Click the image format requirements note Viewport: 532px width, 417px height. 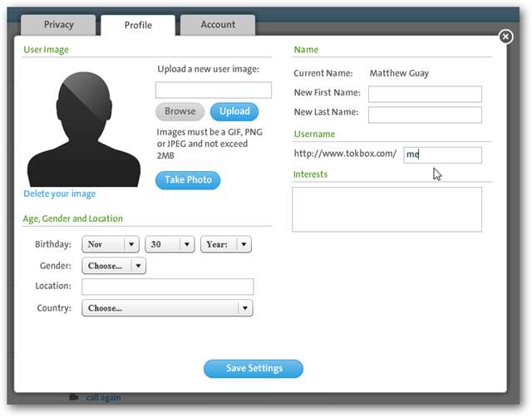(209, 144)
